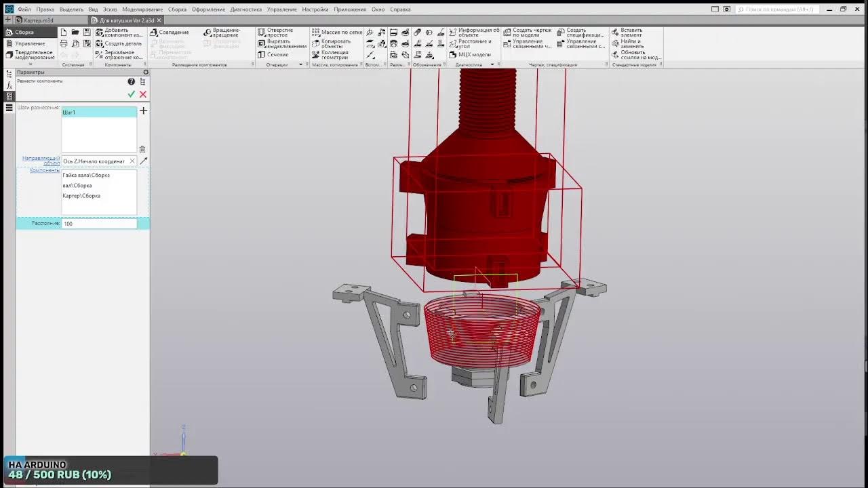The image size is (868, 488).
Task: Open MCH of model
Action: tap(470, 54)
